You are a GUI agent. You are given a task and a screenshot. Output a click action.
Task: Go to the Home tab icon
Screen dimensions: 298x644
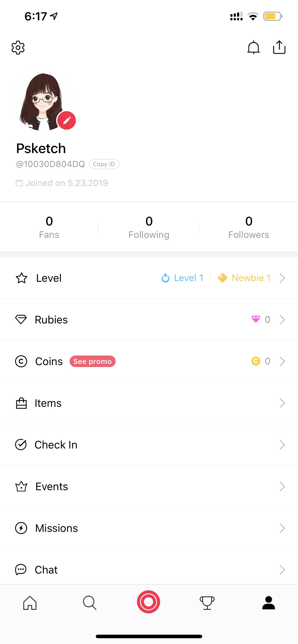pyautogui.click(x=30, y=603)
